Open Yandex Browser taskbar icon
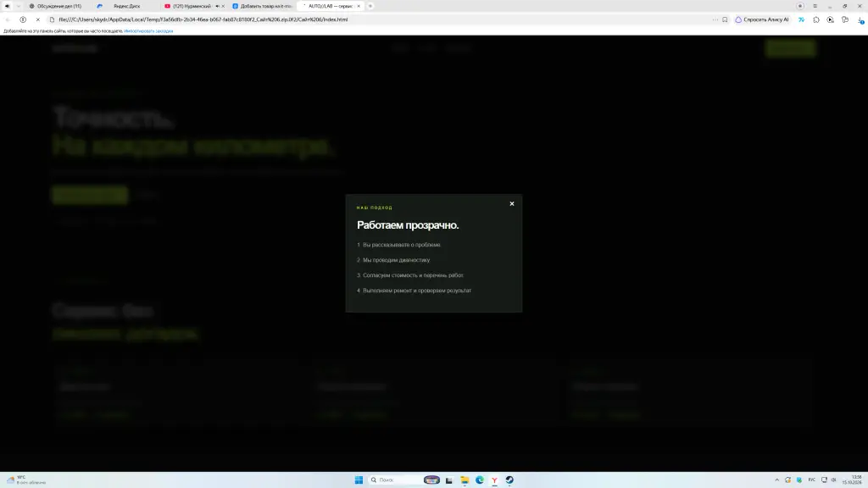Viewport: 868px width, 488px height. point(494,480)
